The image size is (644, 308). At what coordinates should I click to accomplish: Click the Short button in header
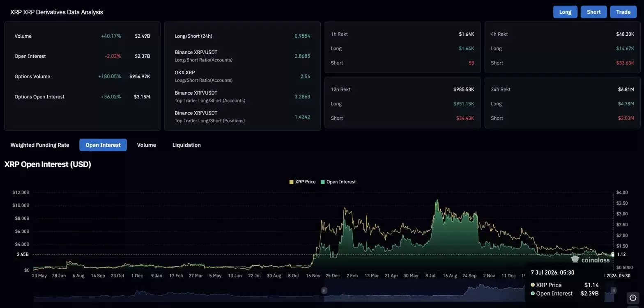[593, 12]
